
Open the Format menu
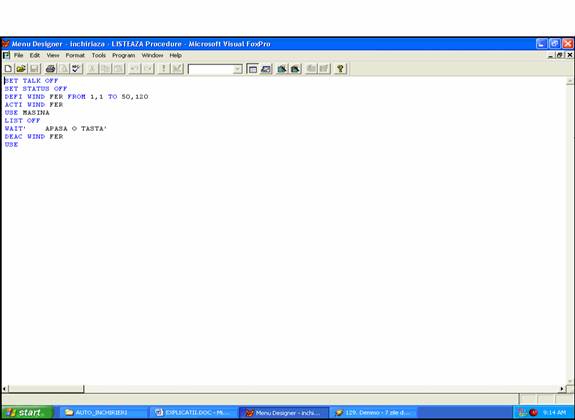75,55
